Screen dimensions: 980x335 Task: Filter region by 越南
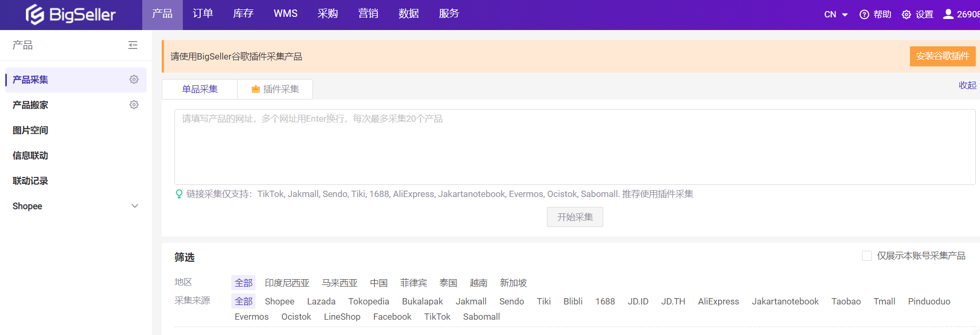[478, 283]
